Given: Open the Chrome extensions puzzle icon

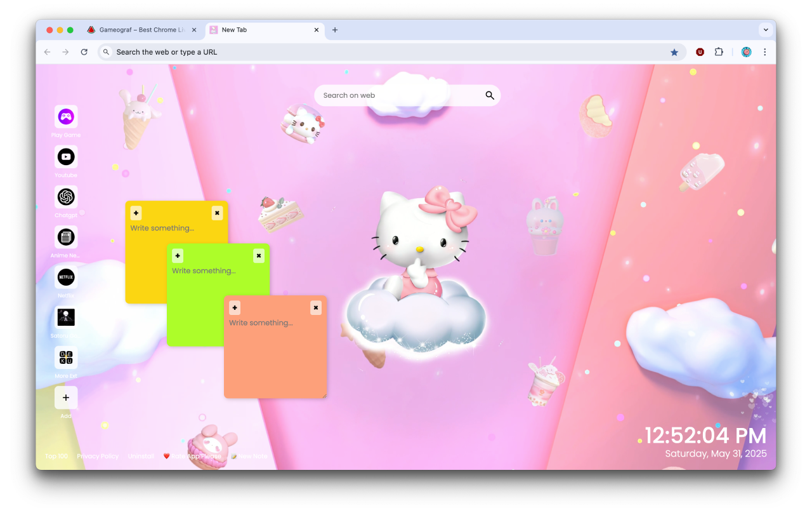Looking at the screenshot, I should 719,51.
